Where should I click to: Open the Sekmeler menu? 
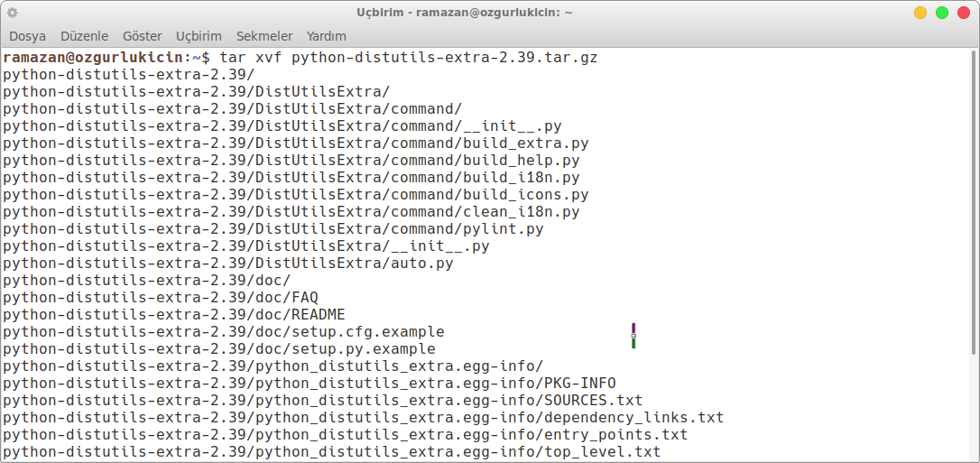click(x=264, y=36)
